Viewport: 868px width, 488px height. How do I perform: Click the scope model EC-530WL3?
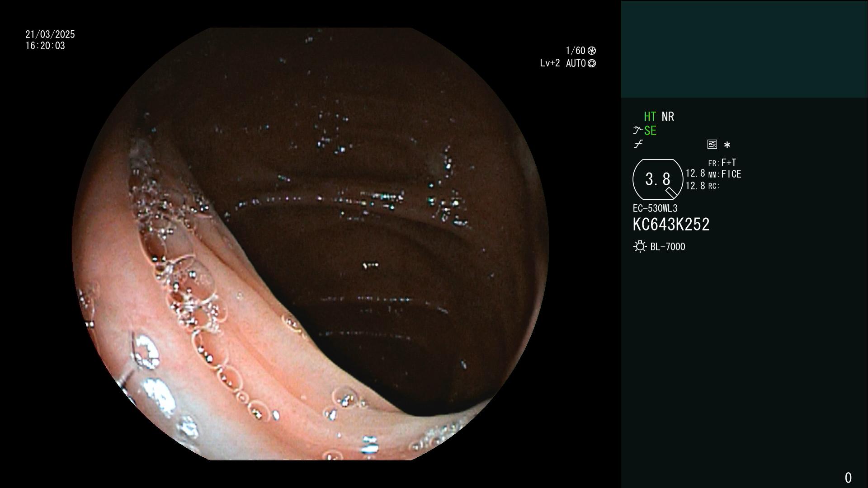point(655,208)
